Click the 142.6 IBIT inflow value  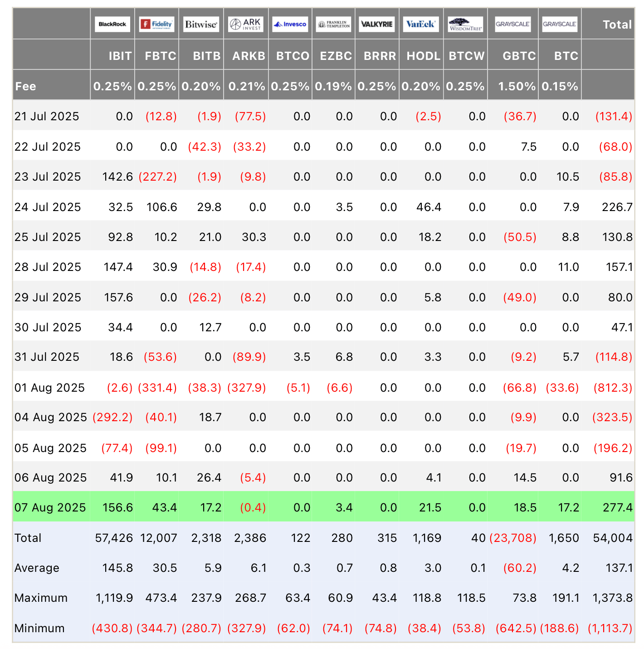[118, 177]
